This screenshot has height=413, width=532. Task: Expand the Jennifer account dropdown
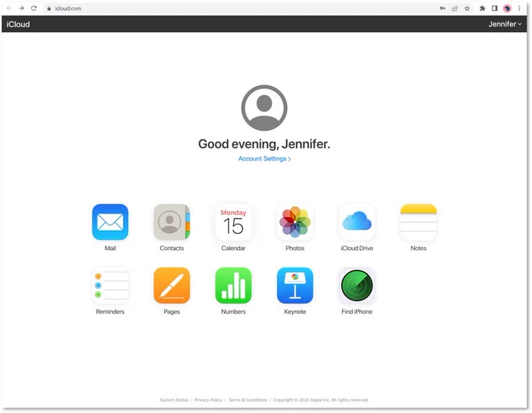point(505,24)
